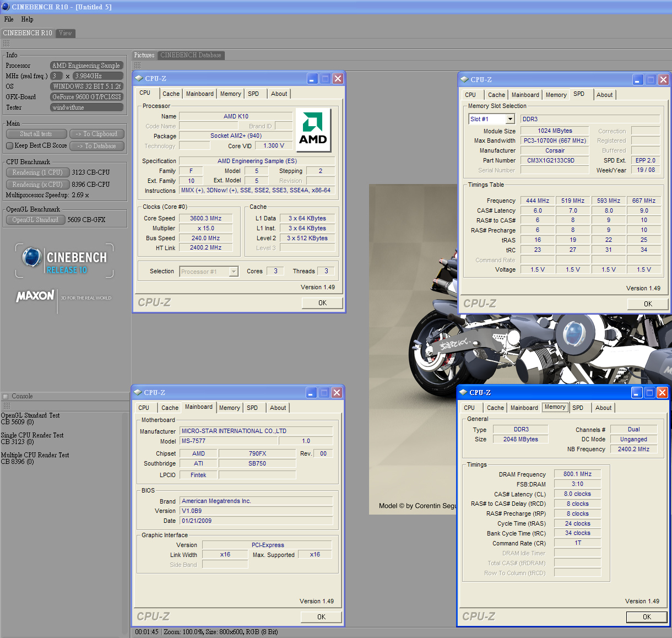Expand the Processor #1 selection dropdown

coord(234,271)
